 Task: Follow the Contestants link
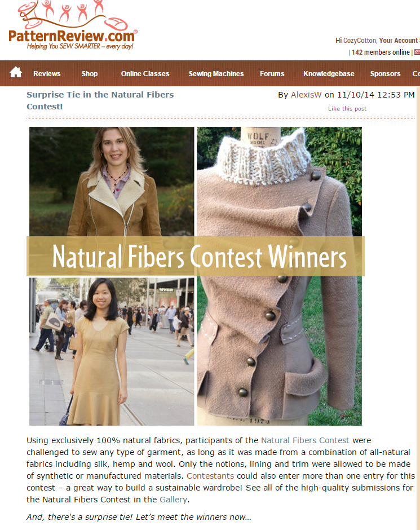210,476
